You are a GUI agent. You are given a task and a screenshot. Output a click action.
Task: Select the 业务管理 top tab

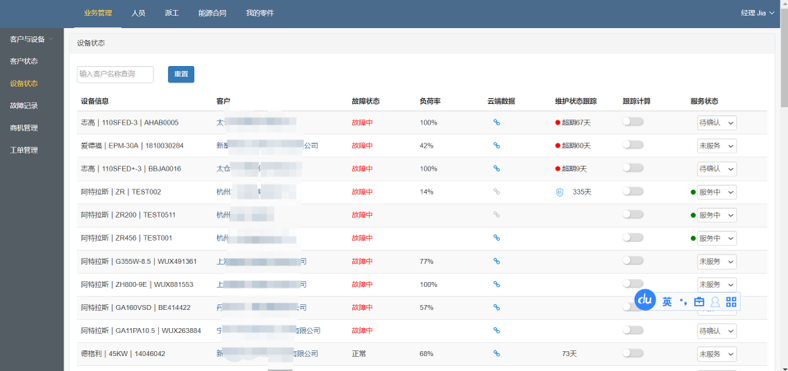[x=98, y=14]
